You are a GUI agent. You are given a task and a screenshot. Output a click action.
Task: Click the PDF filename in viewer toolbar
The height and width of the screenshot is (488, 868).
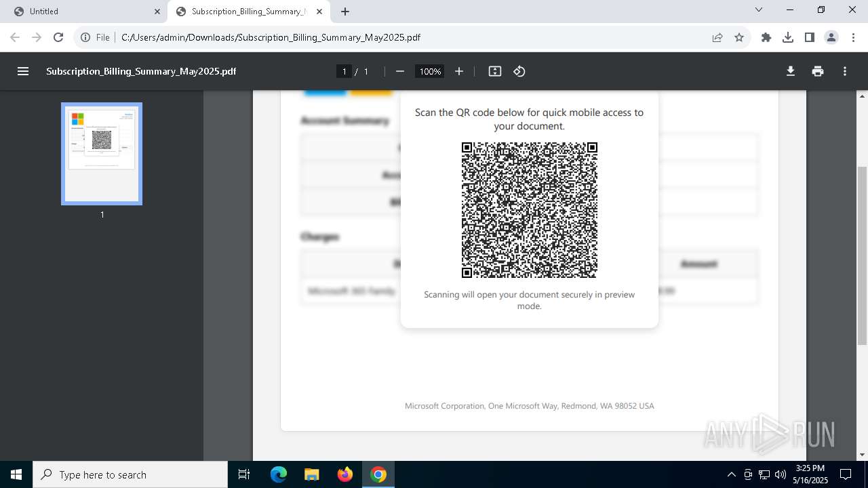(x=141, y=71)
